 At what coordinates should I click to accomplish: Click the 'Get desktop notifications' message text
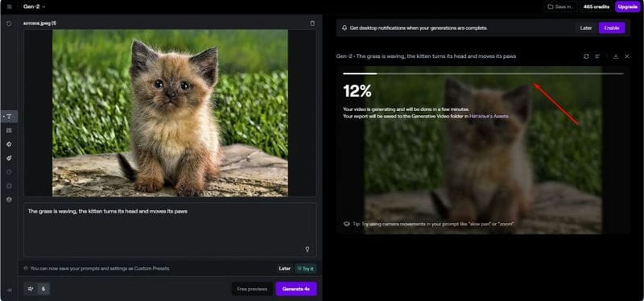419,28
